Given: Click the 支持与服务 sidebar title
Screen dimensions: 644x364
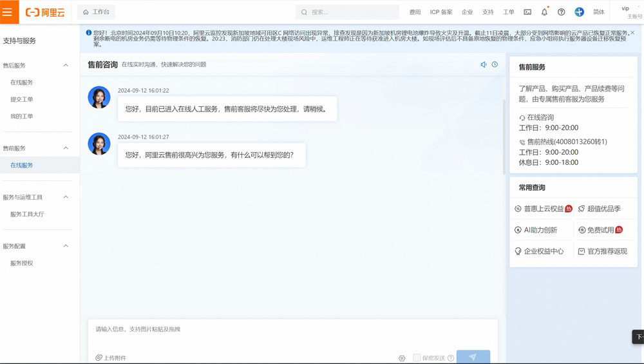Looking at the screenshot, I should pyautogui.click(x=19, y=41).
